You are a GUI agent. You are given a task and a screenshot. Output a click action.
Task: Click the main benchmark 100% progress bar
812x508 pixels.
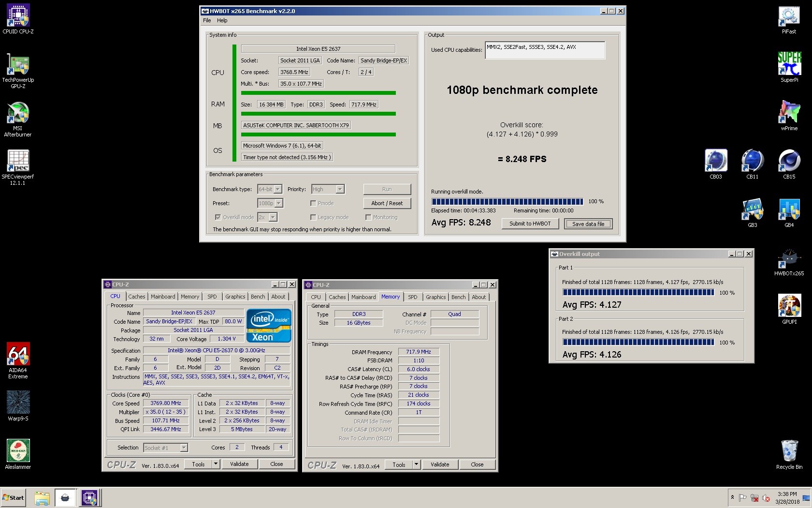[507, 201]
